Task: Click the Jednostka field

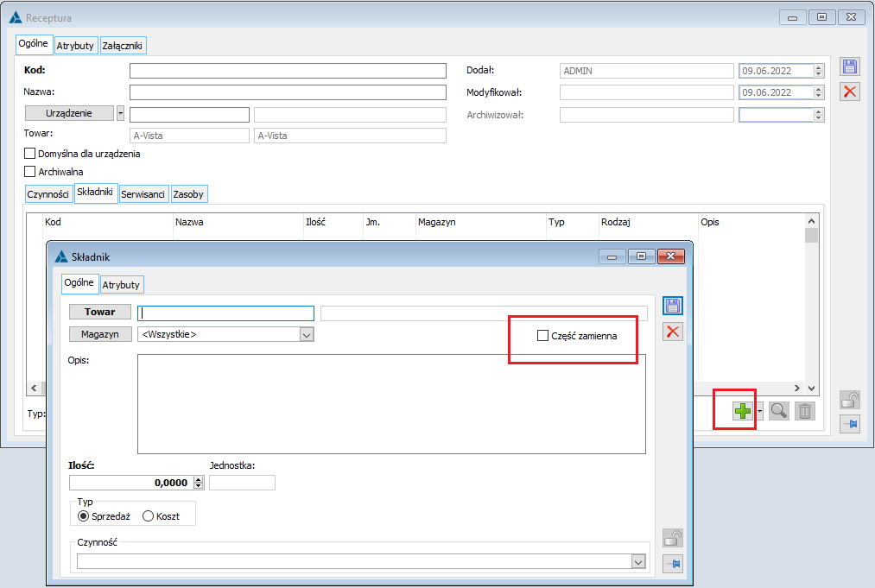Action: [x=242, y=483]
